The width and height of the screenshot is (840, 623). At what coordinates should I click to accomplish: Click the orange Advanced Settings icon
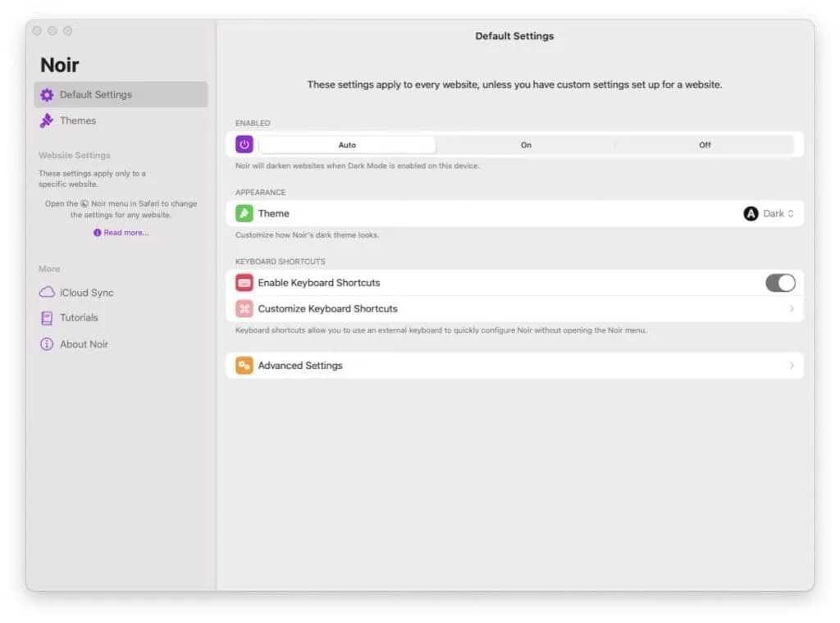(244, 365)
